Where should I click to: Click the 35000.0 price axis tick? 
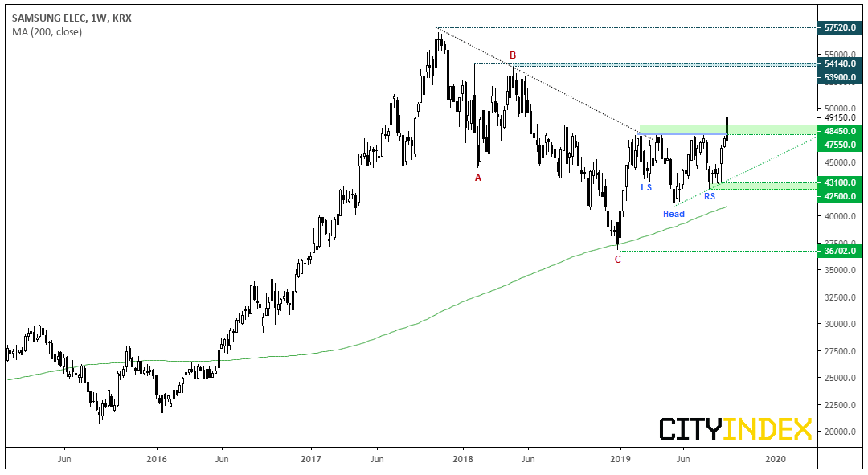point(840,271)
